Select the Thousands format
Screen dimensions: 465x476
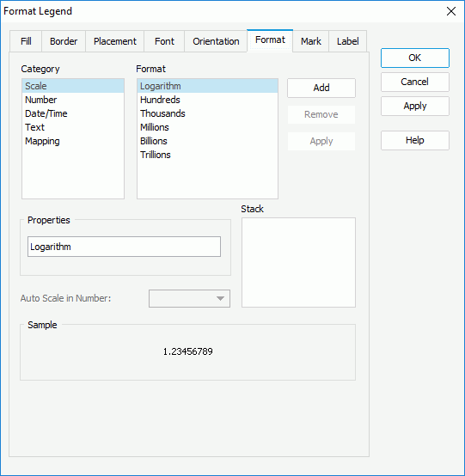[x=207, y=113]
